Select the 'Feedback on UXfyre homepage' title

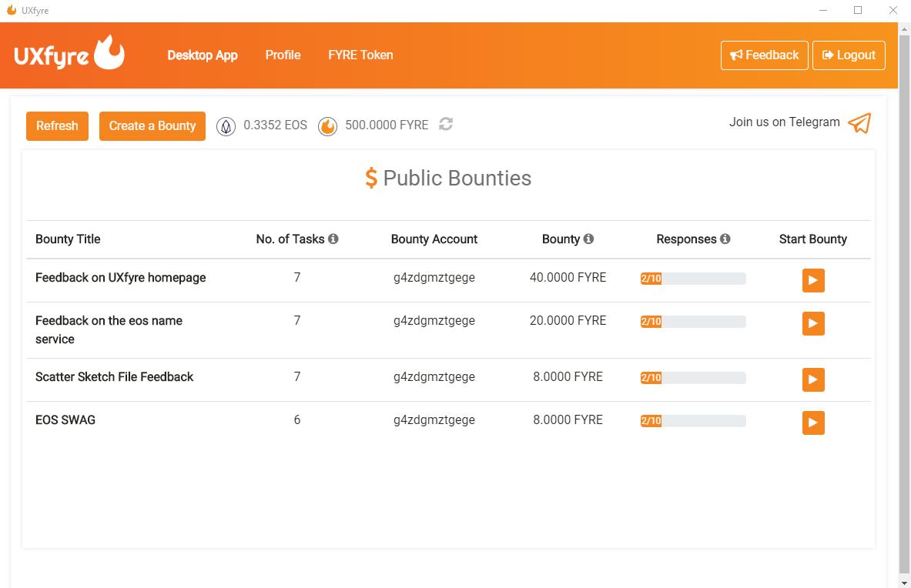click(121, 278)
